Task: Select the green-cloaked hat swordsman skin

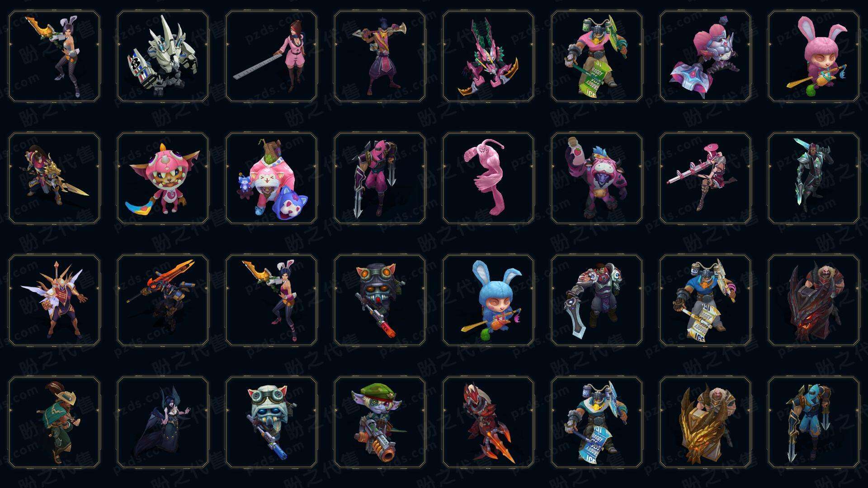Action: 54,422
